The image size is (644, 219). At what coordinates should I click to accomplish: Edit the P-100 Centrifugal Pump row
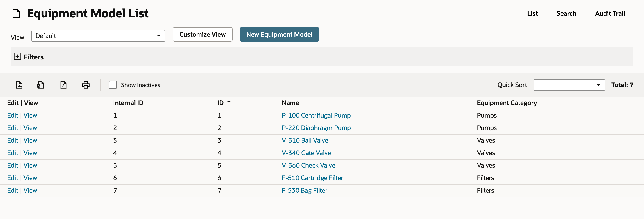tap(13, 115)
